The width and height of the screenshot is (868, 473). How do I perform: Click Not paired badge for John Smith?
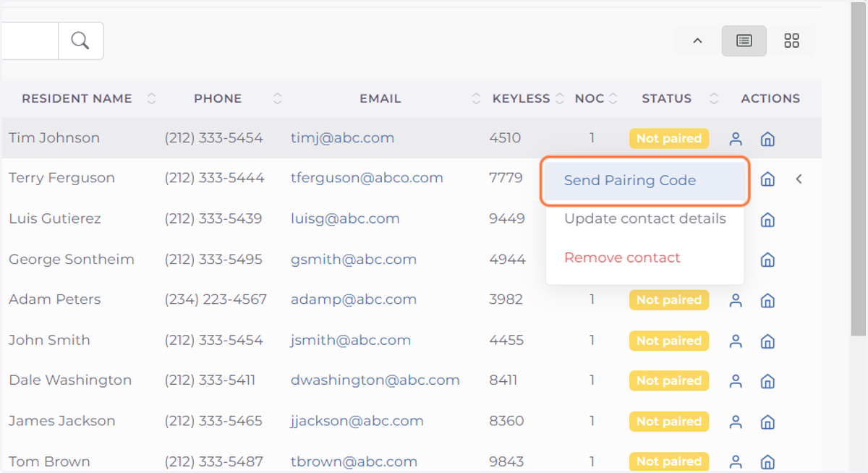tap(669, 341)
